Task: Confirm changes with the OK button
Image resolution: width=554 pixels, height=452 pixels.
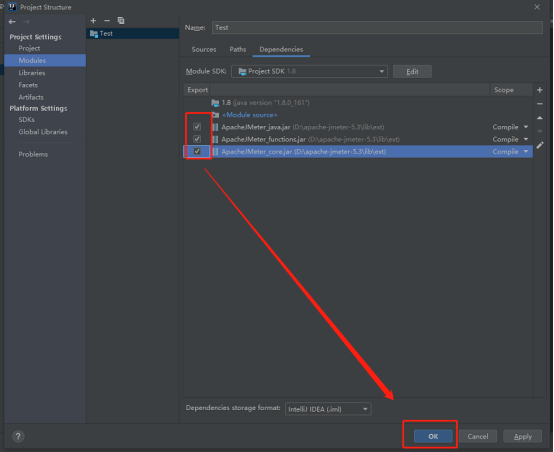Action: 433,436
